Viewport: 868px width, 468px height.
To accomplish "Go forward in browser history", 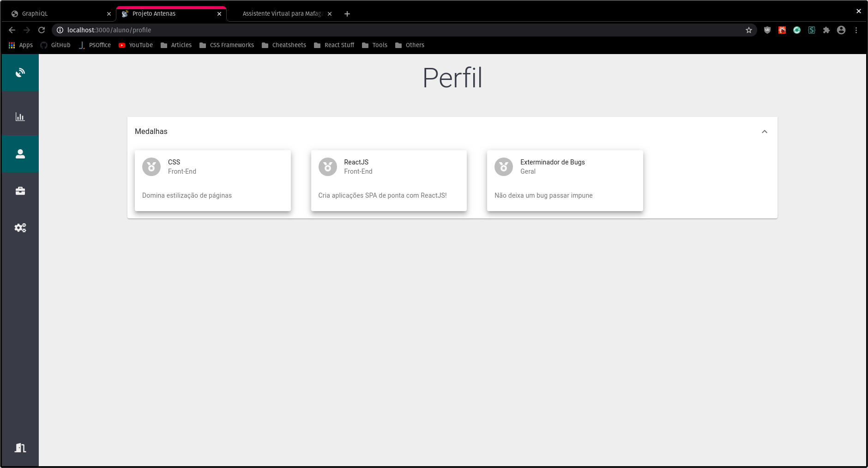I will pos(27,30).
